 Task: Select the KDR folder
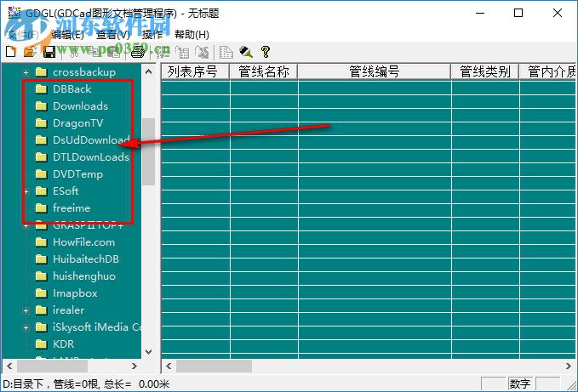coord(63,344)
